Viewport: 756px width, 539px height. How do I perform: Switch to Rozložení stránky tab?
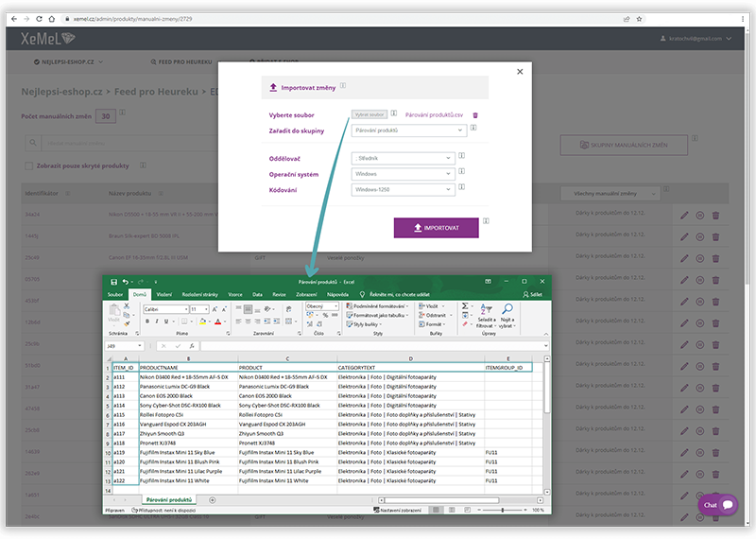click(x=200, y=294)
